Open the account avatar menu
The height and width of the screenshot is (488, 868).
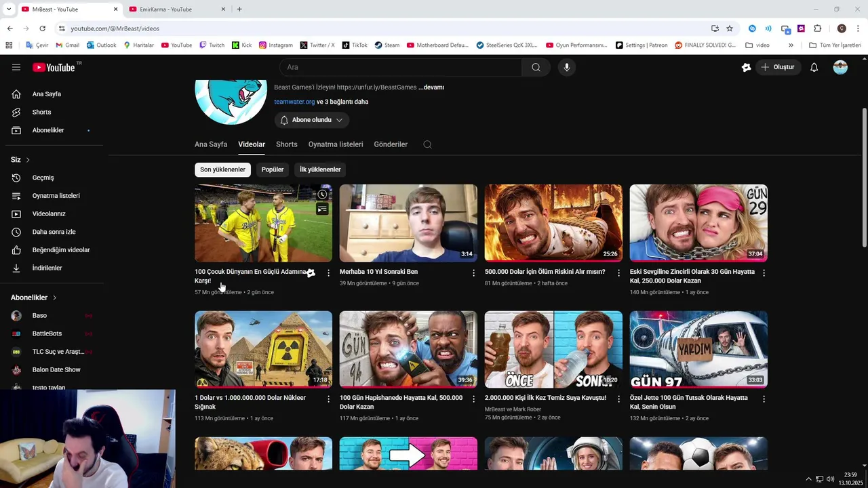tap(840, 67)
